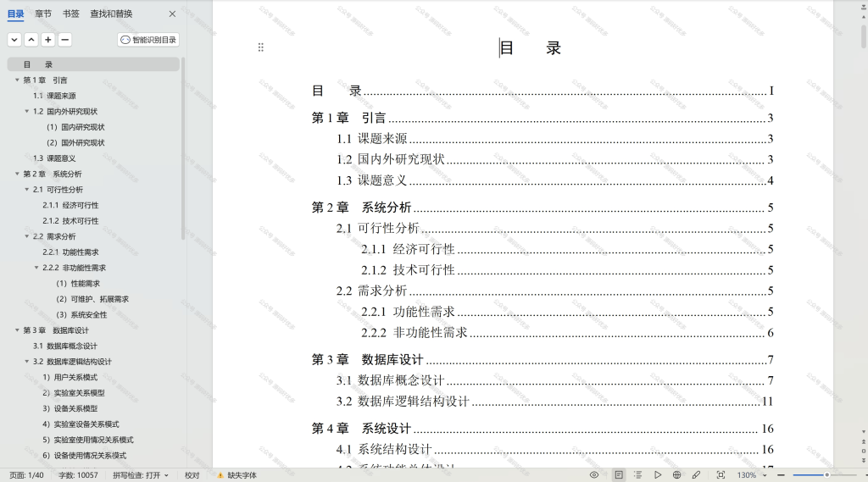
Task: Select 2.1.2 技术可行性 in outline
Action: (x=71, y=221)
